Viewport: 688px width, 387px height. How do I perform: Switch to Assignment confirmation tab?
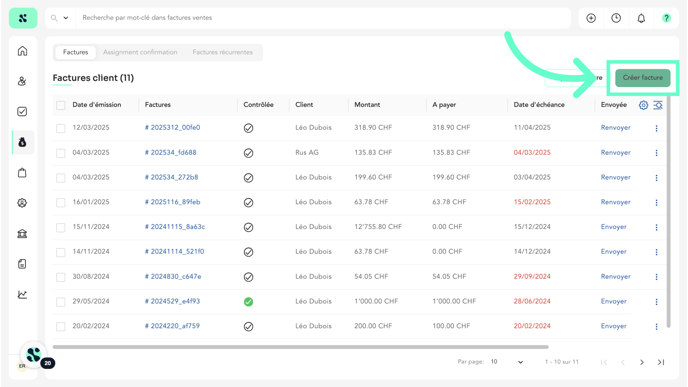[x=140, y=52]
